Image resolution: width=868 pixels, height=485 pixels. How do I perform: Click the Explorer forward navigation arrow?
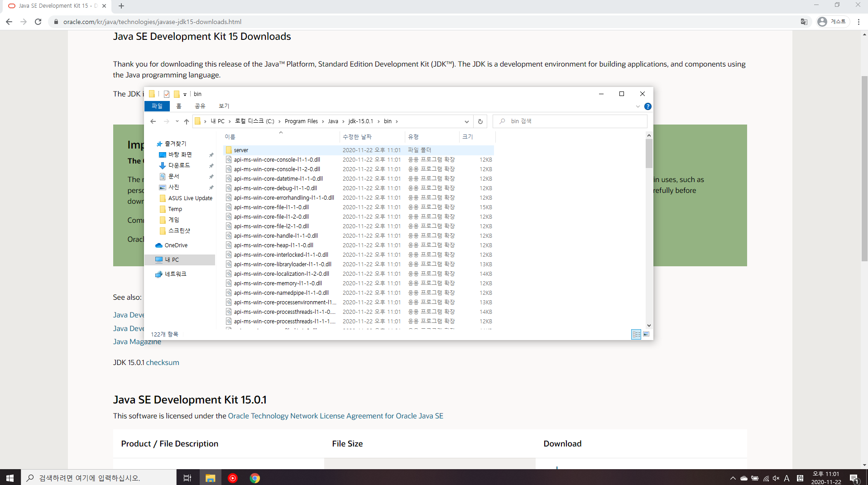(166, 121)
